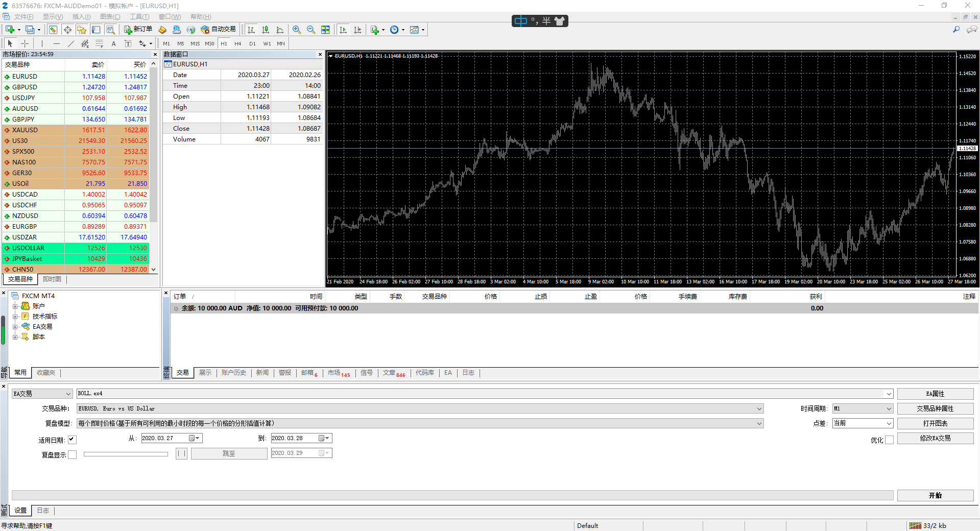Select the draw trendline tool
This screenshot has width=980, height=531.
71,43
